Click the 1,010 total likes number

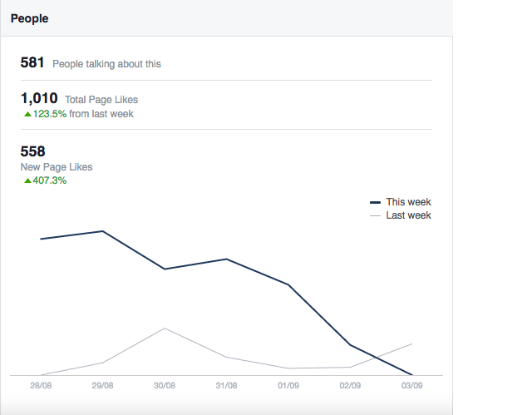pyautogui.click(x=39, y=99)
